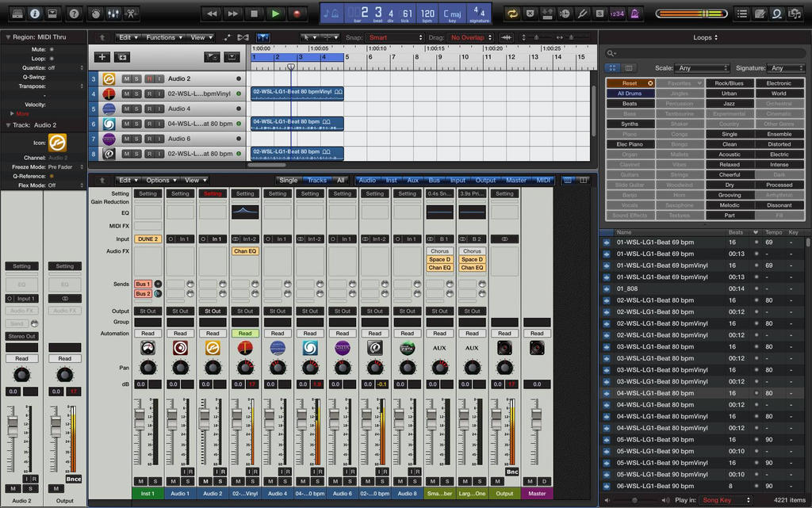This screenshot has width=812, height=508.
Task: Select the 01_808 loop row
Action: pos(703,288)
